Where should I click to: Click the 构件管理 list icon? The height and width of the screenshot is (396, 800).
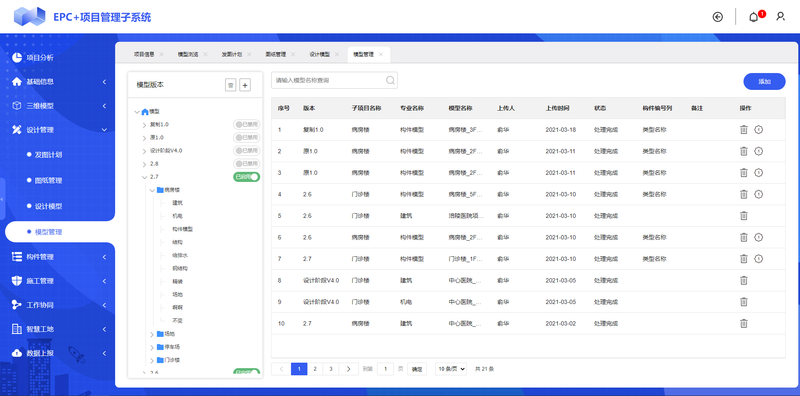[x=17, y=257]
